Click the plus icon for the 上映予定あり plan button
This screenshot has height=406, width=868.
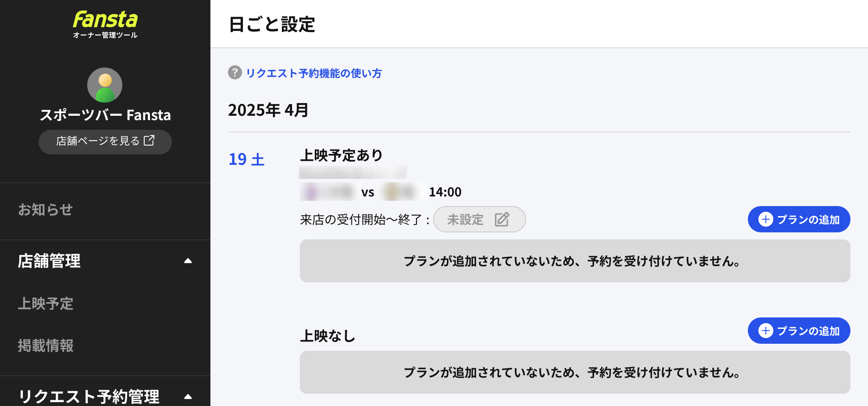766,219
